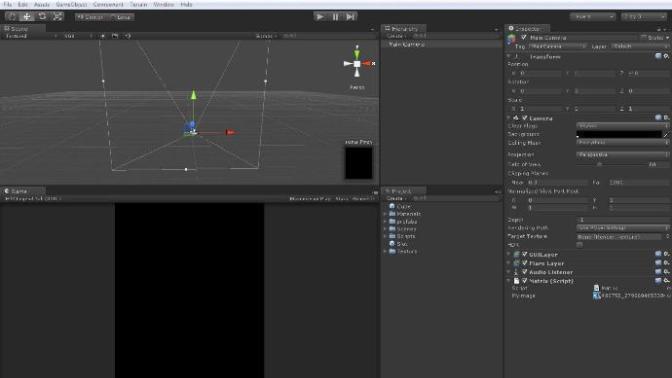Click the green Y axis of scene gizmo
This screenshot has width=672, height=378.
click(357, 53)
